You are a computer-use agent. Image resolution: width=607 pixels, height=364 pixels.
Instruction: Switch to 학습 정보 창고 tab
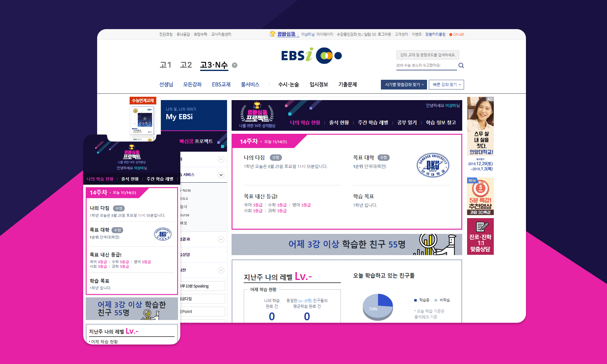click(441, 123)
